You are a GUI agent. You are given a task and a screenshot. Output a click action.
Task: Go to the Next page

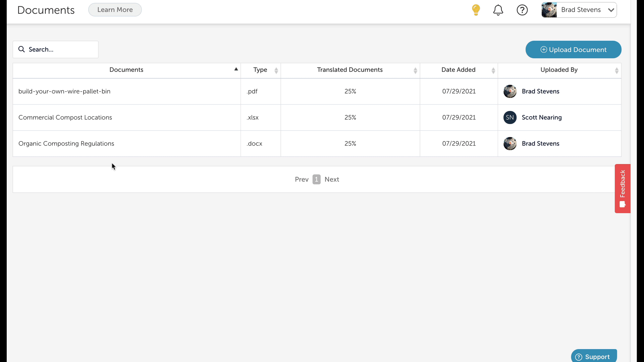(332, 179)
